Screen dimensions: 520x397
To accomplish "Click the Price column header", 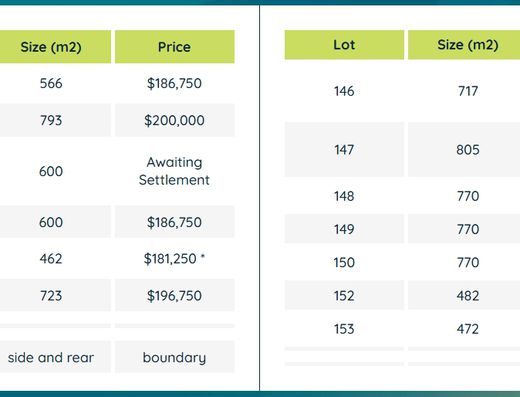I will point(175,47).
